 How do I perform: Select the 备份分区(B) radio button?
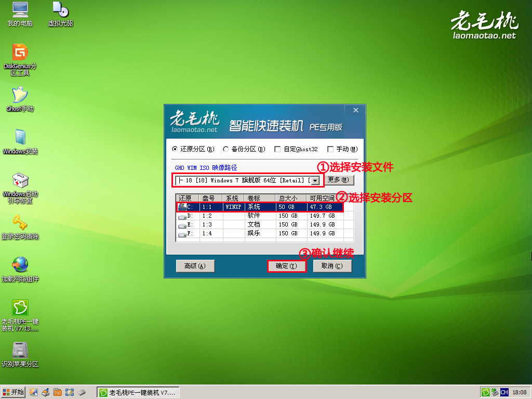tap(244, 149)
